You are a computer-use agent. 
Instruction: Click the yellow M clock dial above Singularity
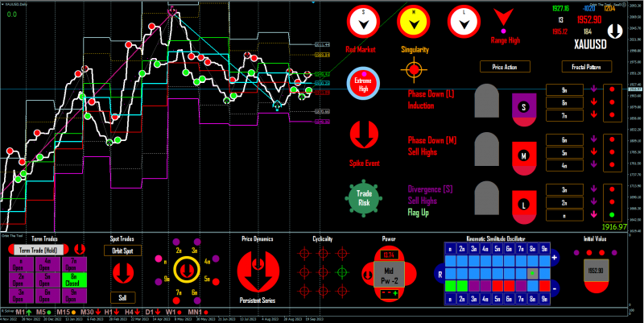[414, 22]
